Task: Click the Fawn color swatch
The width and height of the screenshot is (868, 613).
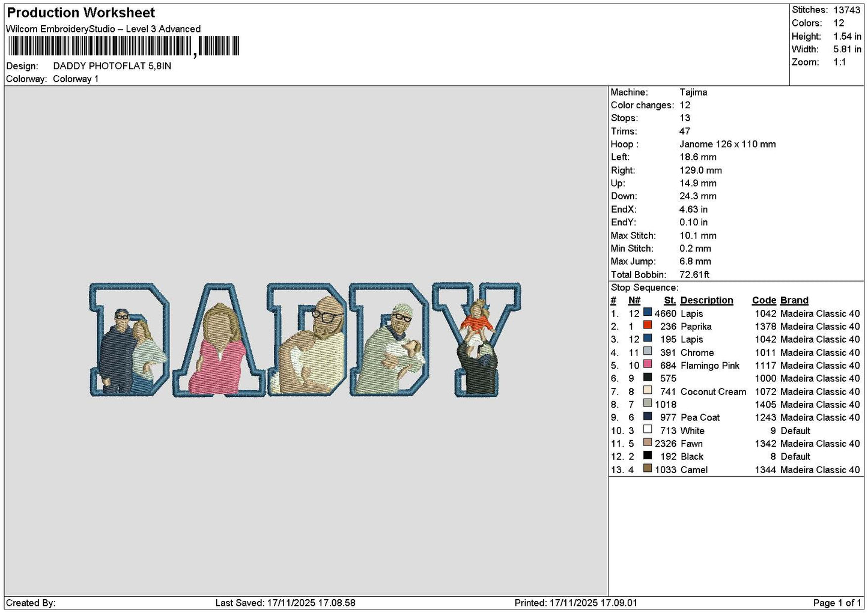Action: point(648,442)
